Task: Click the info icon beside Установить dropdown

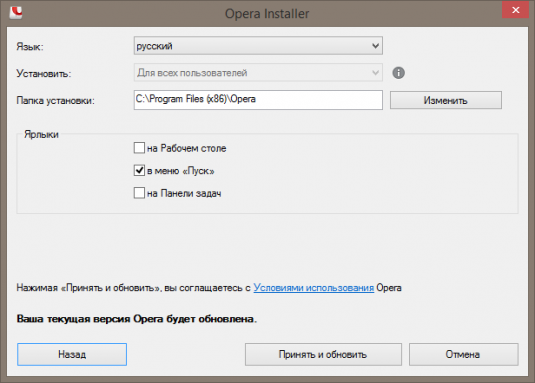Action: click(x=398, y=73)
